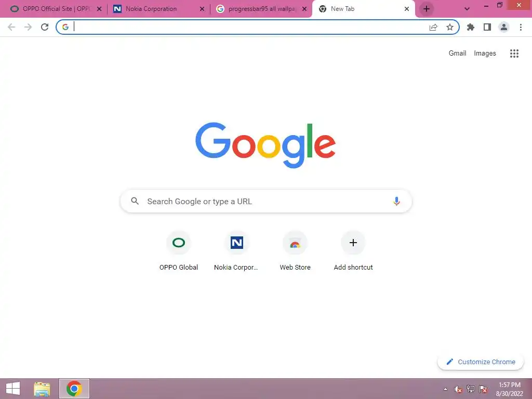Open the Images link
Image resolution: width=532 pixels, height=399 pixels.
pos(485,54)
